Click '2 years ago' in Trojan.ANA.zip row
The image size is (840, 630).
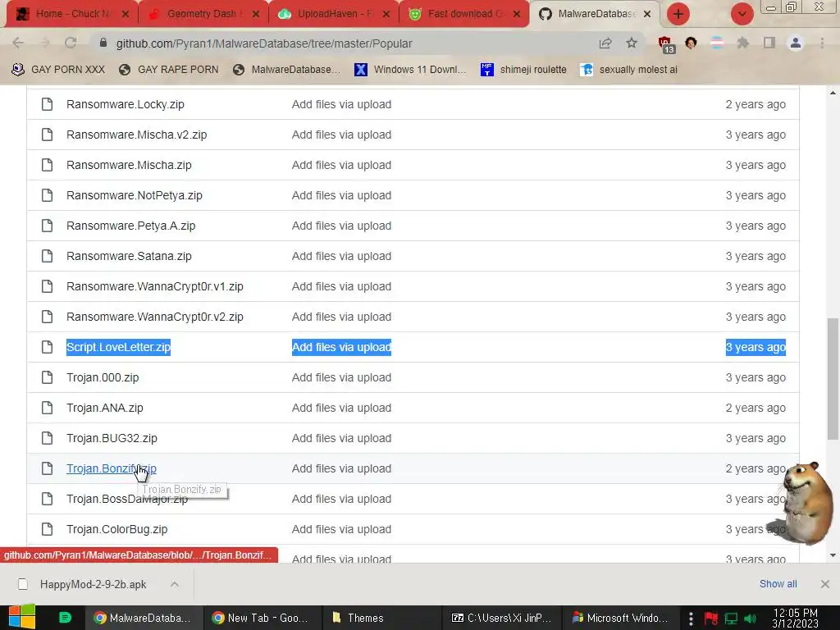756,408
